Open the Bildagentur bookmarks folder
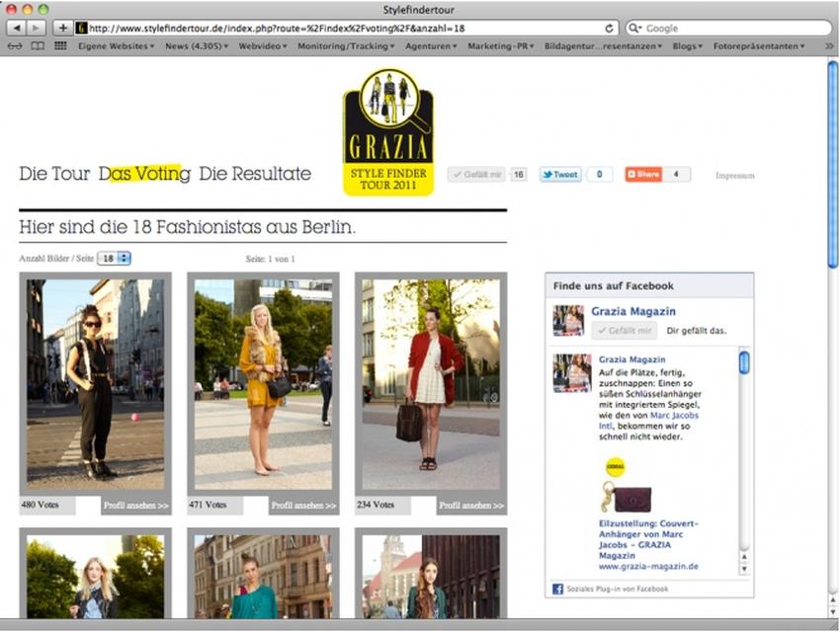Viewport: 840px width, 632px height. coord(603,46)
